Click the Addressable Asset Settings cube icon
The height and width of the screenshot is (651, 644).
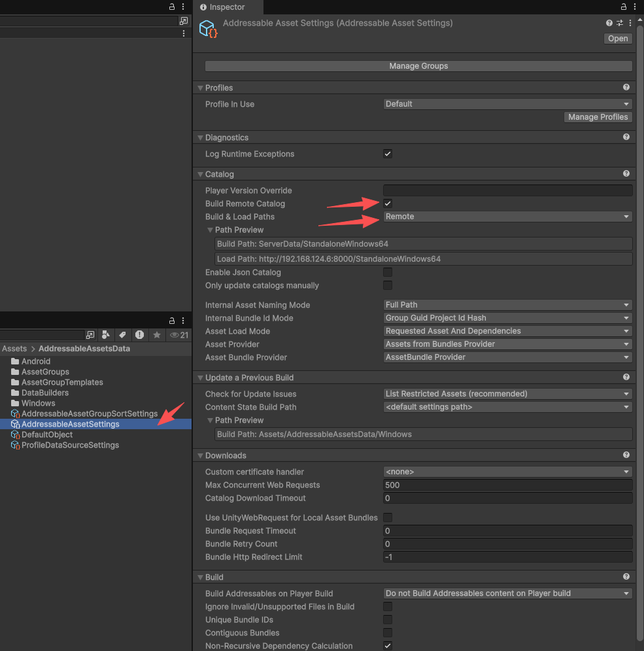pyautogui.click(x=209, y=29)
